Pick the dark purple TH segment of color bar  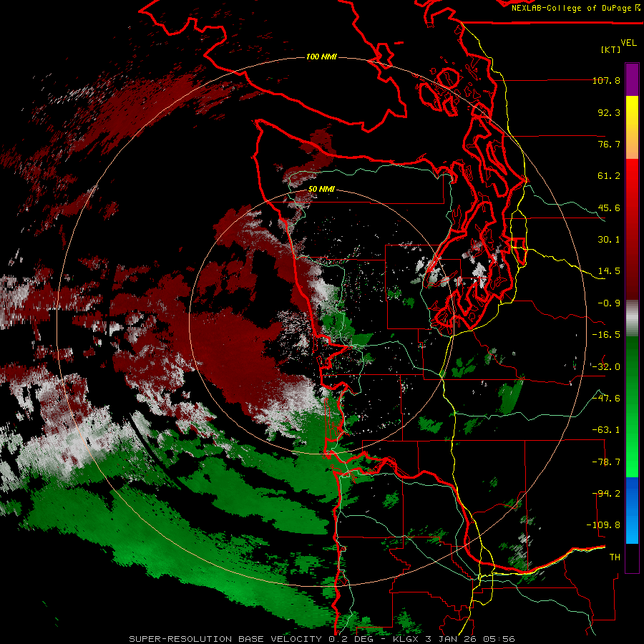point(632,557)
